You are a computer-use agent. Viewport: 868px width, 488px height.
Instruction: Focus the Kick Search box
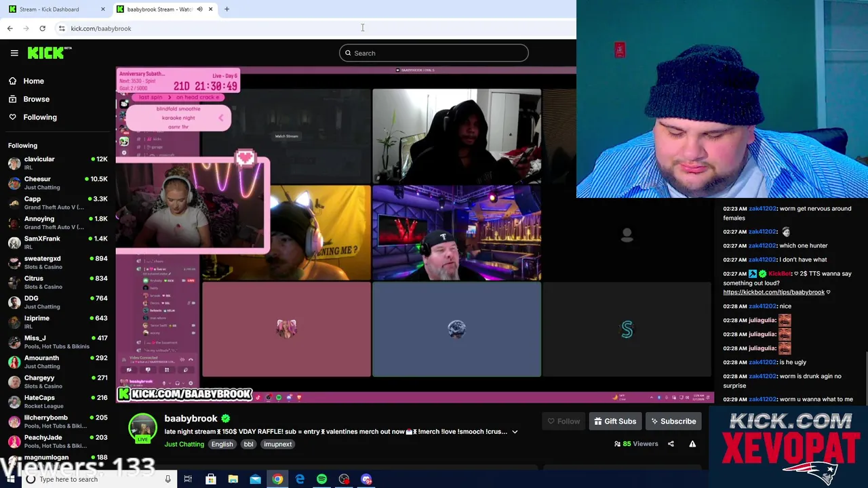(x=434, y=53)
